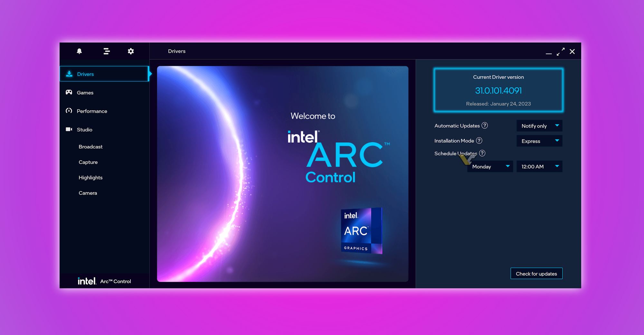
Task: Close the Arc Control window
Action: (572, 52)
